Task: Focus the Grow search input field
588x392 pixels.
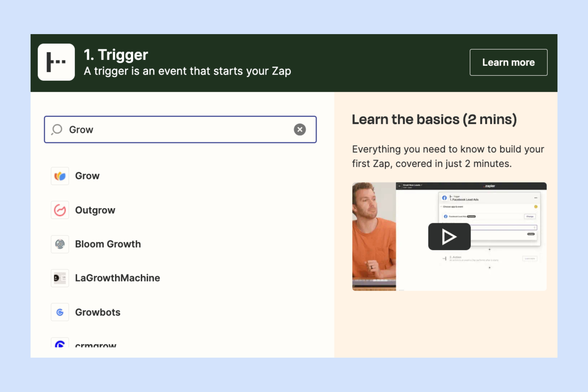Action: (x=180, y=129)
